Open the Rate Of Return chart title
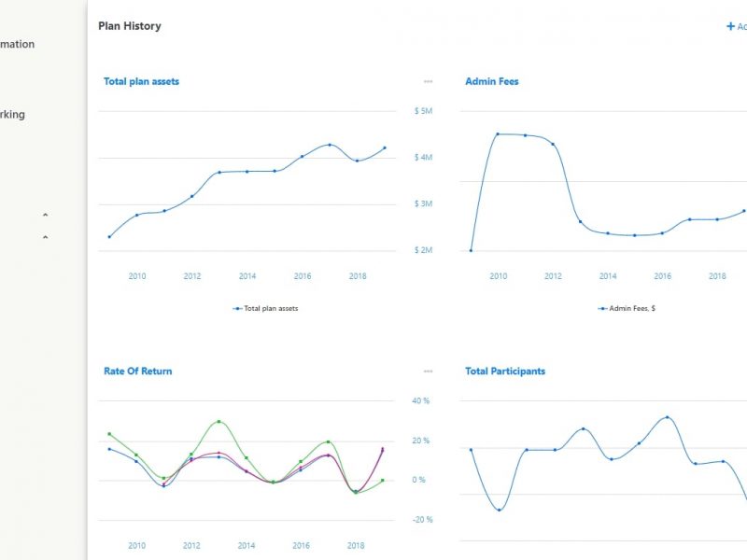 coord(137,371)
